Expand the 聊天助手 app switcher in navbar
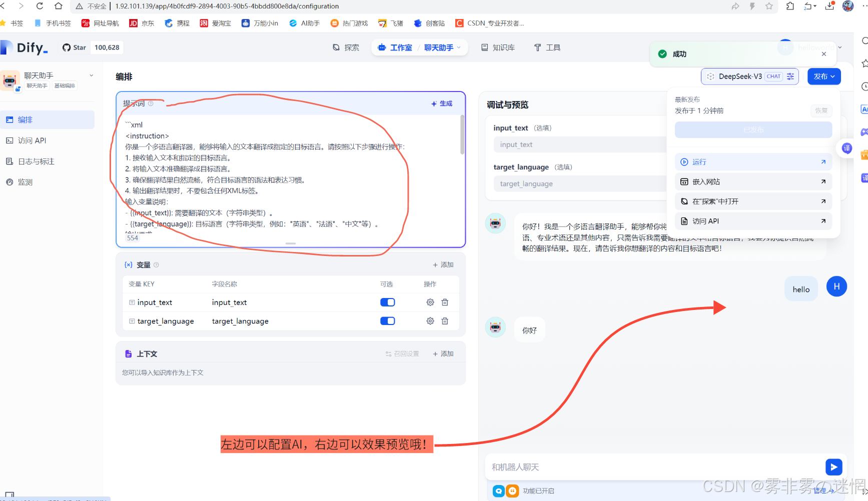Image resolution: width=868 pixels, height=501 pixels. click(442, 47)
